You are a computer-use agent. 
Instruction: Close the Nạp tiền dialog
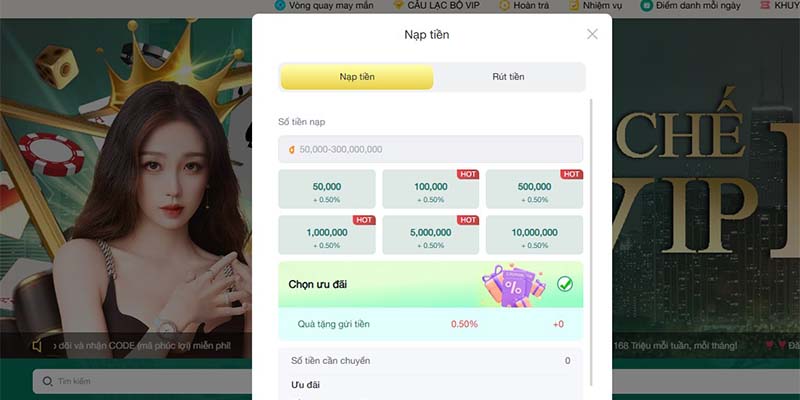pos(592,34)
